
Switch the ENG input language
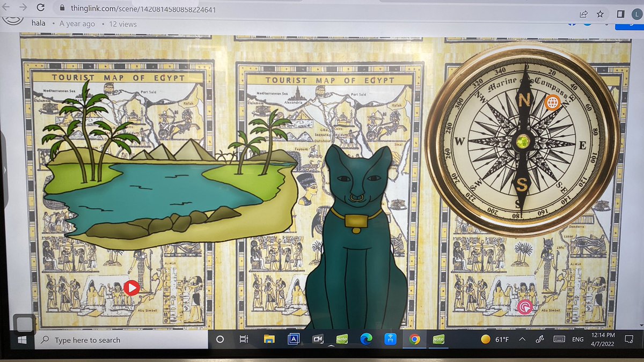pos(578,339)
